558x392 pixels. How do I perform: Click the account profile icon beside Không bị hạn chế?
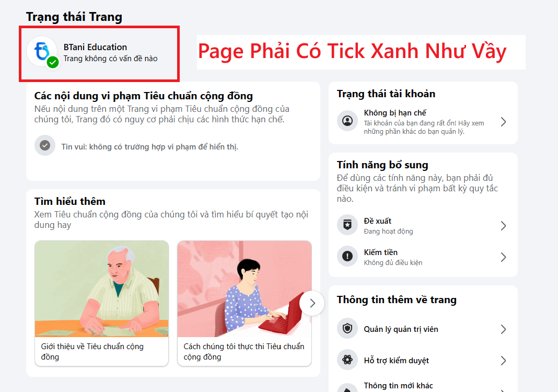point(347,121)
